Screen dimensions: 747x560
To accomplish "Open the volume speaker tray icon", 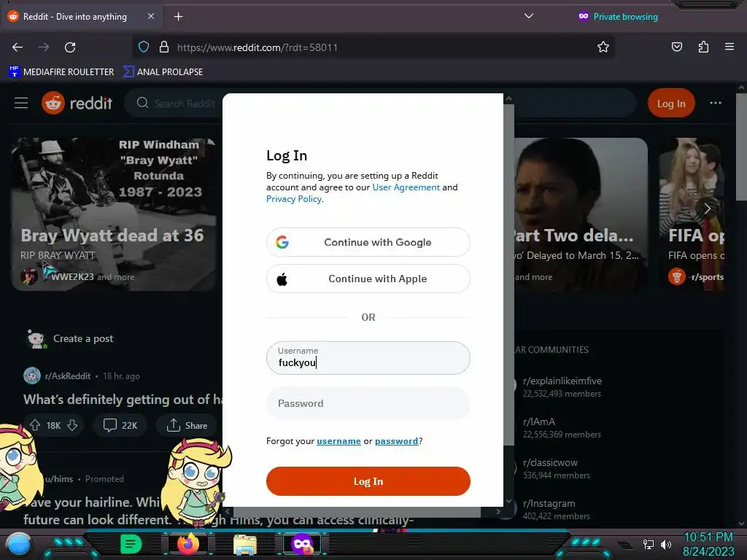I will tap(665, 544).
